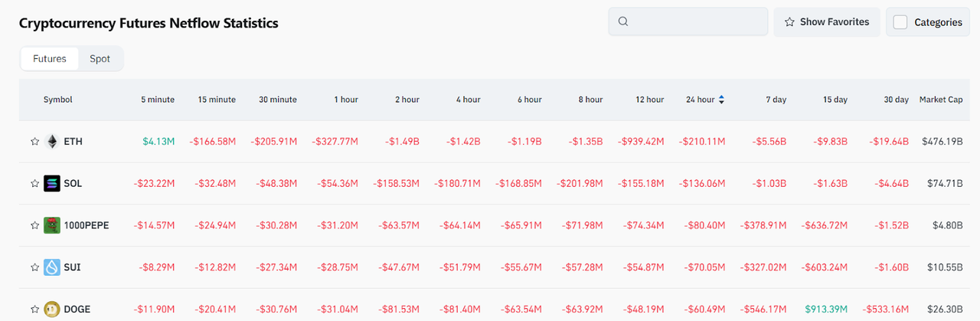
Task: Click the Show Favorites button
Action: (826, 22)
